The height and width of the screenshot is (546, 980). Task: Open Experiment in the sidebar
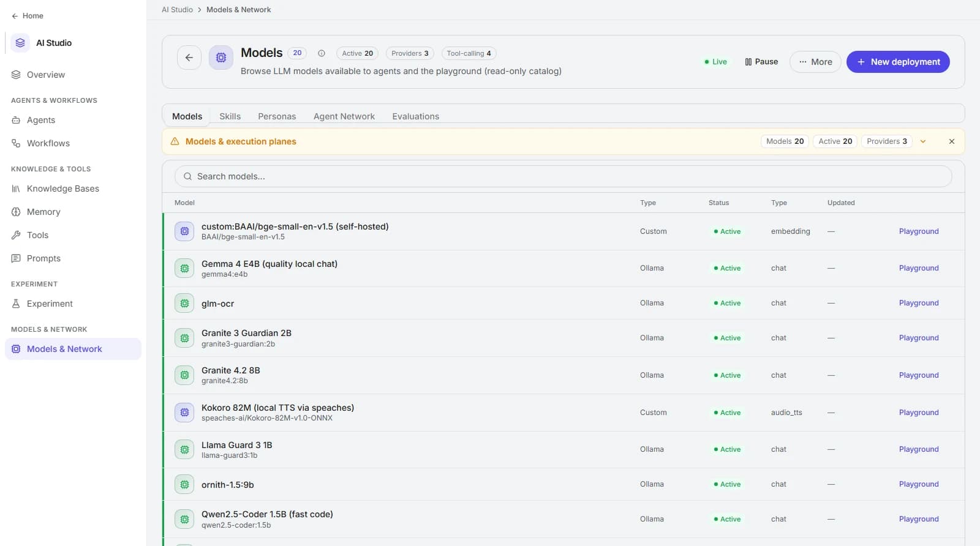pyautogui.click(x=73, y=304)
